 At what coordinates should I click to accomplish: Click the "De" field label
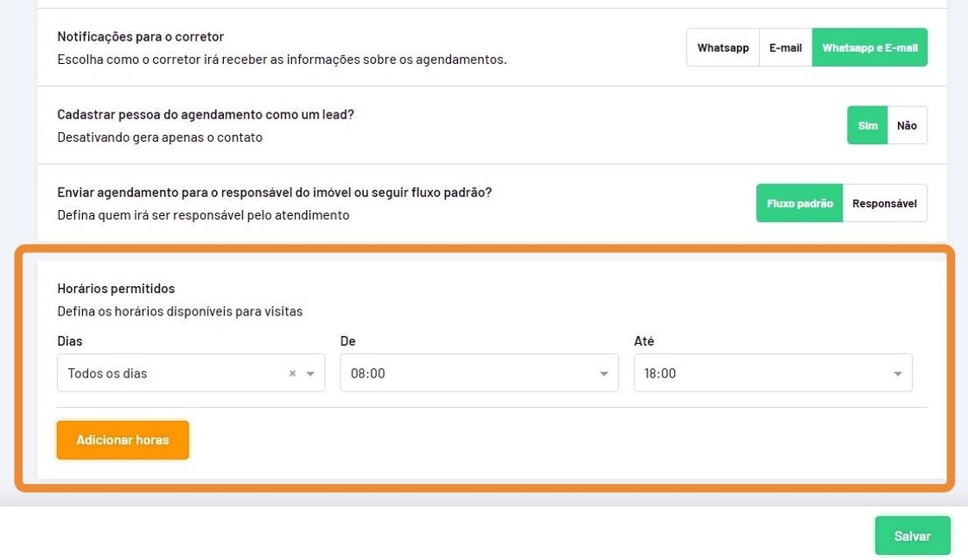tap(348, 341)
